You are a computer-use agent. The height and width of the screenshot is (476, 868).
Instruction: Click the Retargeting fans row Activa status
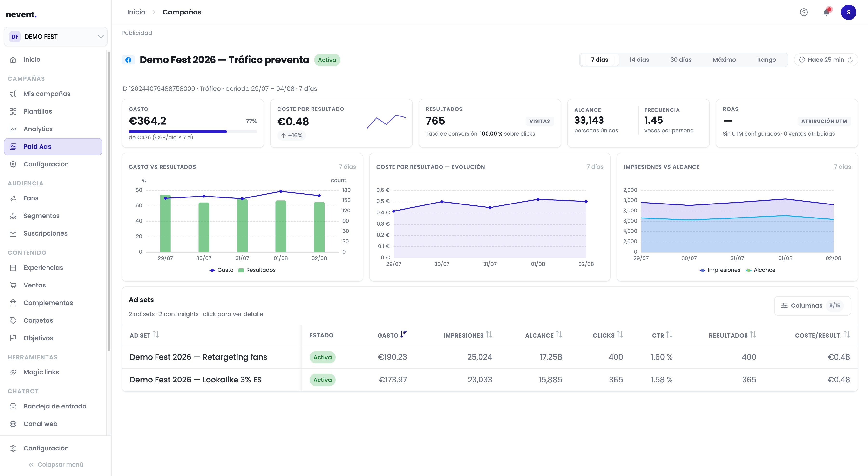click(322, 357)
